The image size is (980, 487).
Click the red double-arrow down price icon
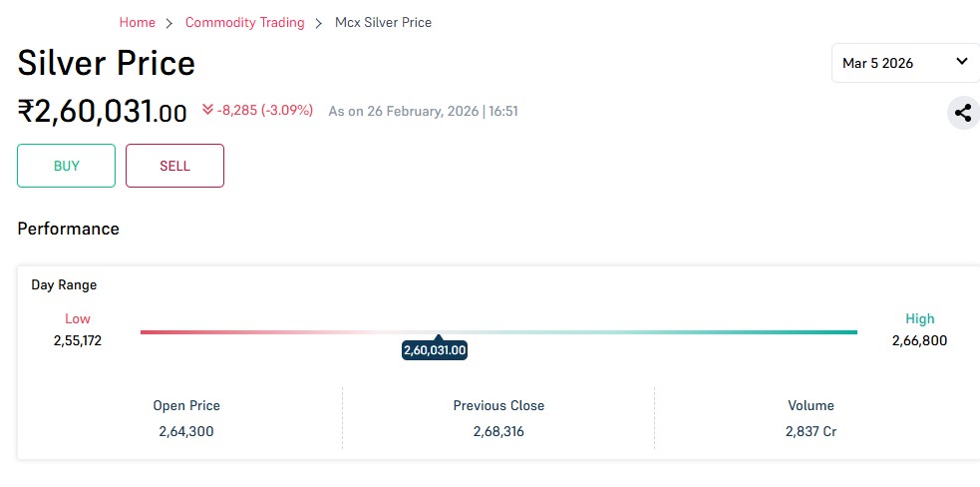point(207,110)
